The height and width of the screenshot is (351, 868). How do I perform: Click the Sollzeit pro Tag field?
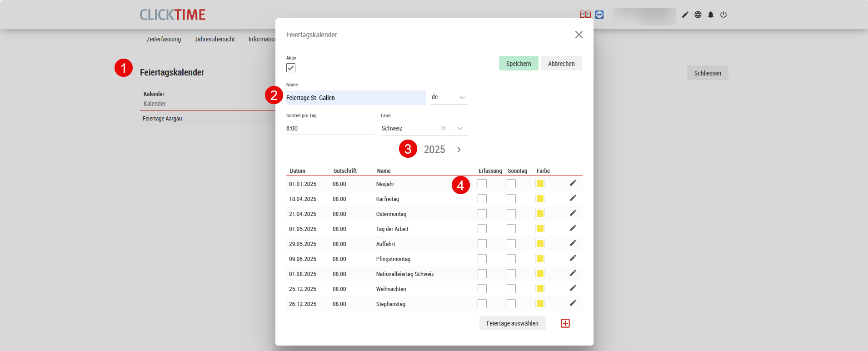(330, 128)
